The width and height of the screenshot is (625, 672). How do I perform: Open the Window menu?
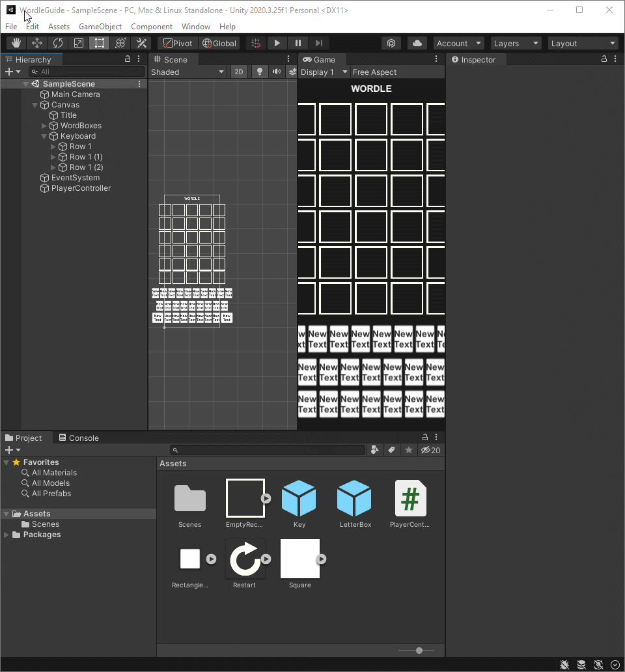(196, 27)
